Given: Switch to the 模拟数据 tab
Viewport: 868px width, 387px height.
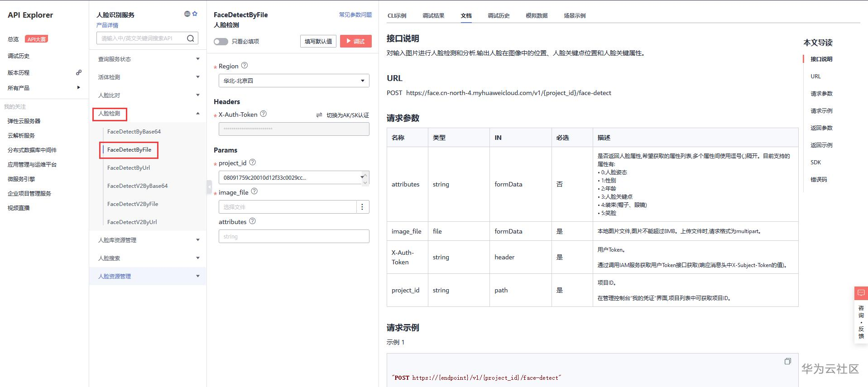Looking at the screenshot, I should (x=537, y=15).
